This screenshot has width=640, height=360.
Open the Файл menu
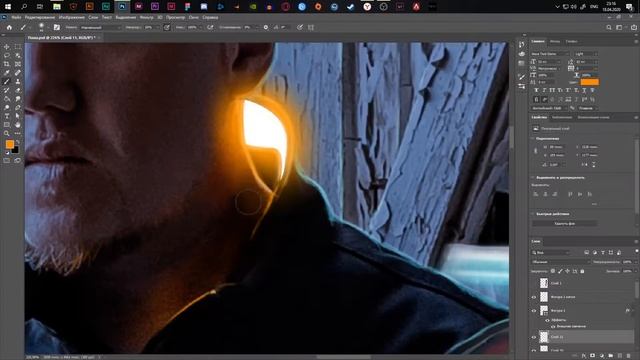(x=16, y=18)
